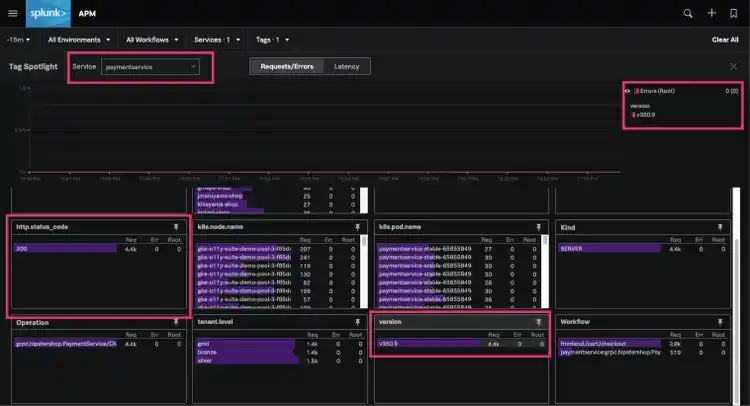This screenshot has height=406, width=750.
Task: Open the Service paymentservice selector
Action: [x=150, y=67]
